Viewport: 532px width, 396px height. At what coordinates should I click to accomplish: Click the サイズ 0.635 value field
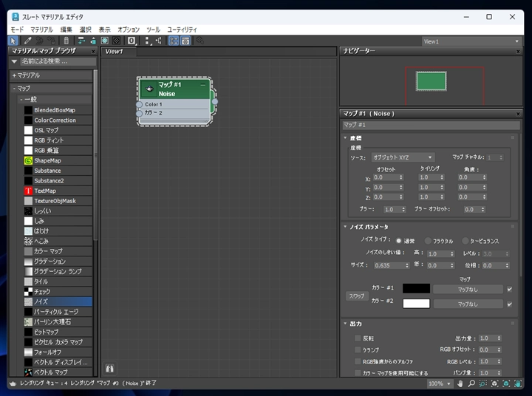[389, 265]
